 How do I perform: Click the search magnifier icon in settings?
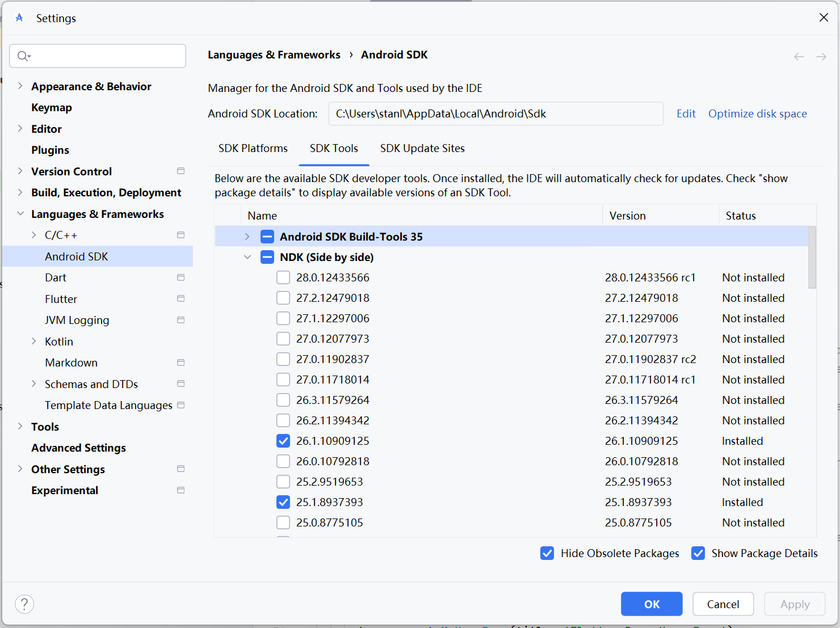coord(23,56)
